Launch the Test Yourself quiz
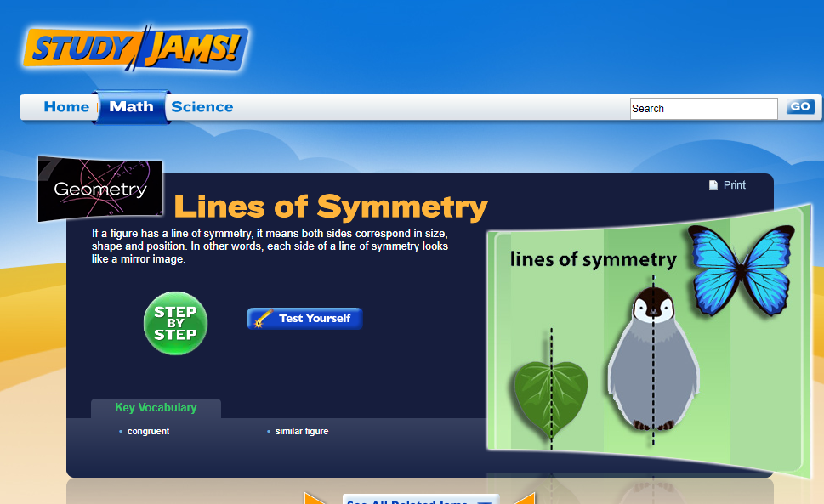This screenshot has height=504, width=824. pos(304,318)
